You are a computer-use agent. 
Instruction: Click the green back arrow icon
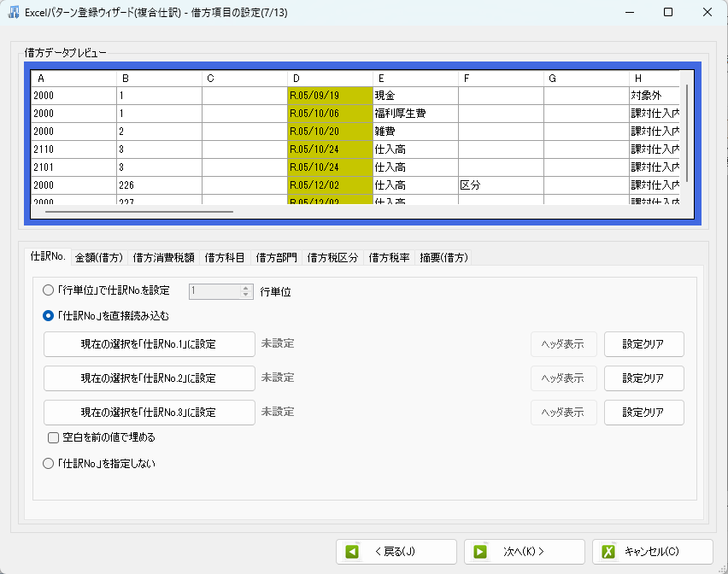tap(352, 552)
